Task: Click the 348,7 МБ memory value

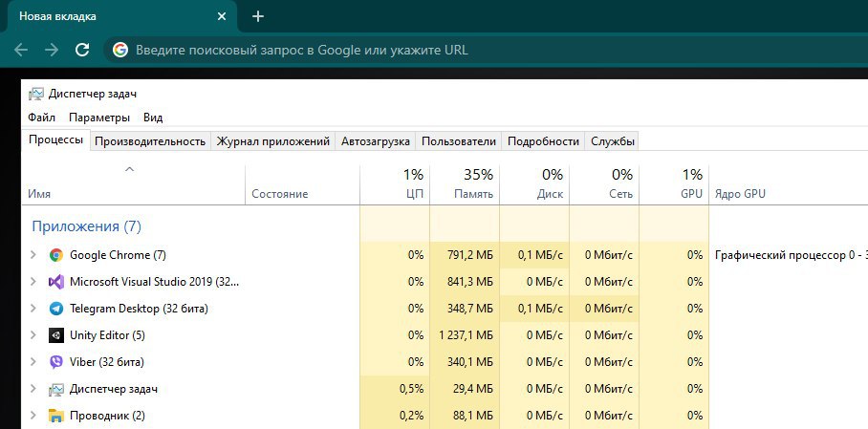Action: tap(470, 309)
